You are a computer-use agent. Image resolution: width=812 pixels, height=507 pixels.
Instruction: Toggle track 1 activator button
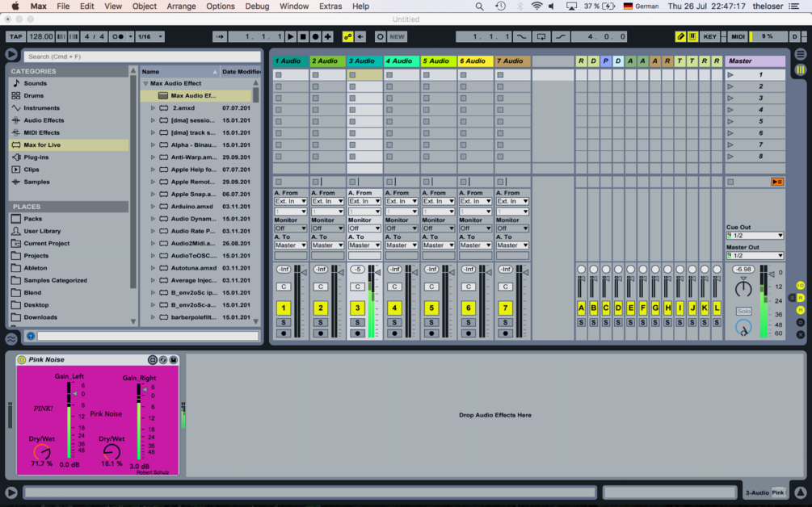point(284,308)
